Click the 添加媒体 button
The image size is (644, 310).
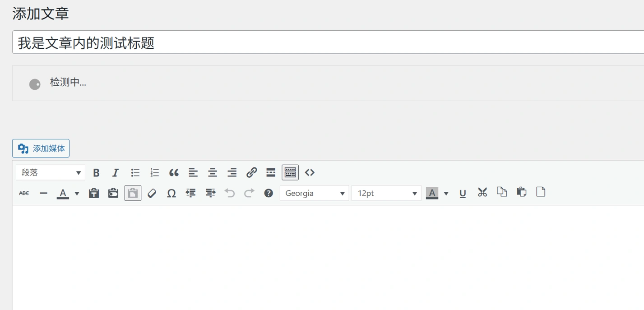click(41, 148)
